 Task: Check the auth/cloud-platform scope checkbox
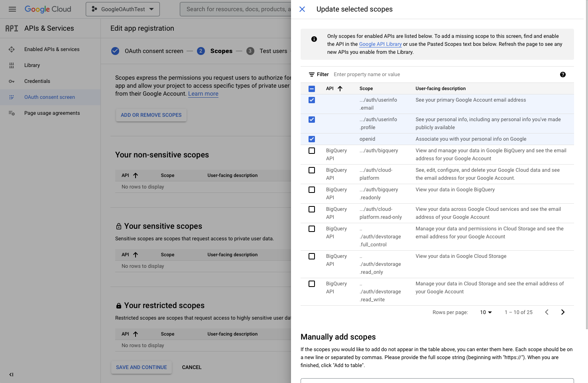tap(312, 170)
